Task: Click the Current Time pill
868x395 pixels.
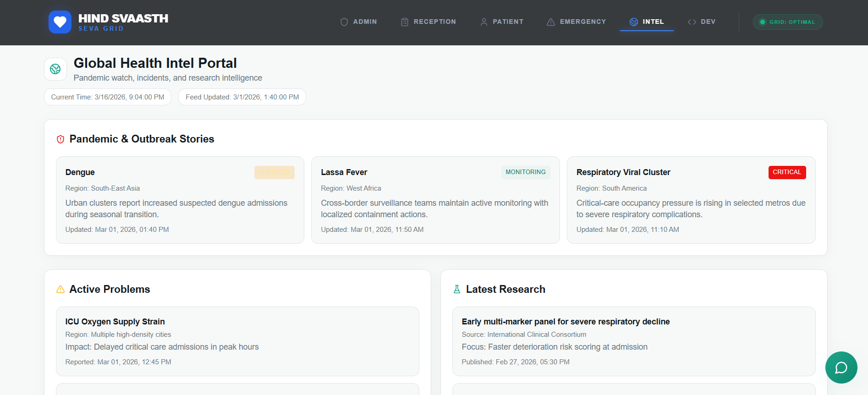Action: 108,97
